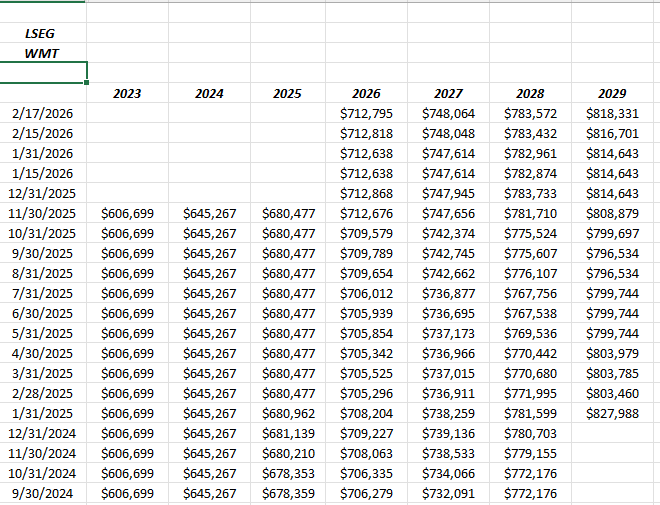Image resolution: width=660 pixels, height=505 pixels.
Task: Select the $732,091 value cell
Action: point(448,493)
